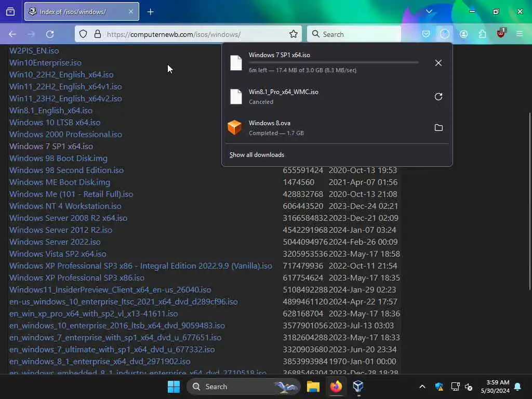Screen dimensions: 532x399
Task: Click the taskbar Search box
Action: [243, 387]
